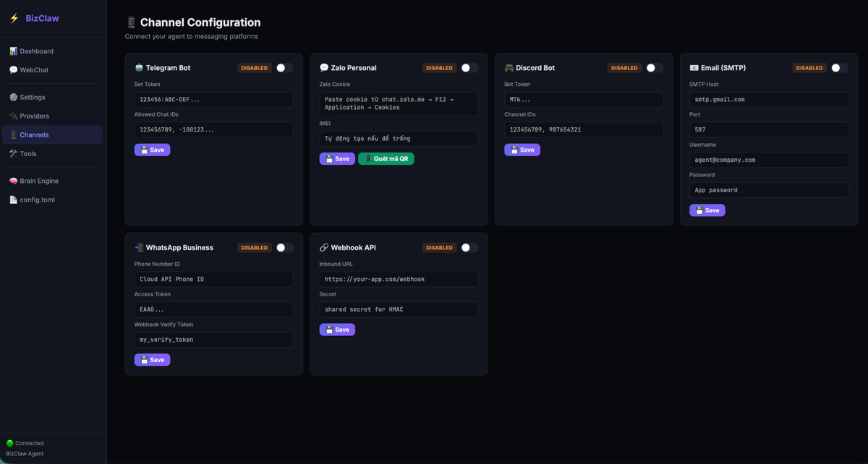Save the Discord Bot settings

[x=522, y=150]
